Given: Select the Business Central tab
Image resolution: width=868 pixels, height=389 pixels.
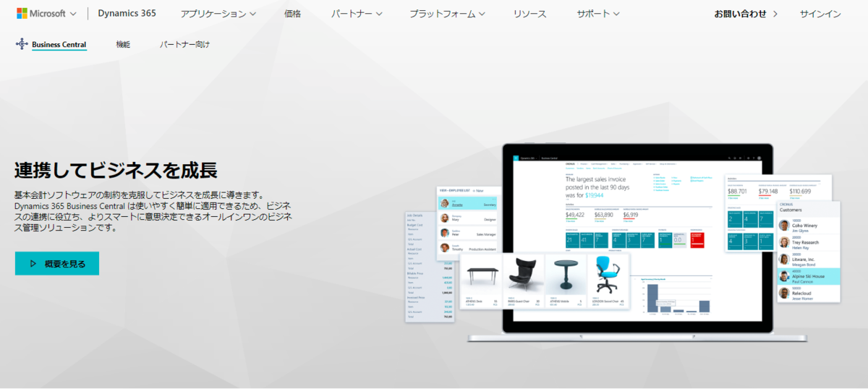Looking at the screenshot, I should 59,44.
